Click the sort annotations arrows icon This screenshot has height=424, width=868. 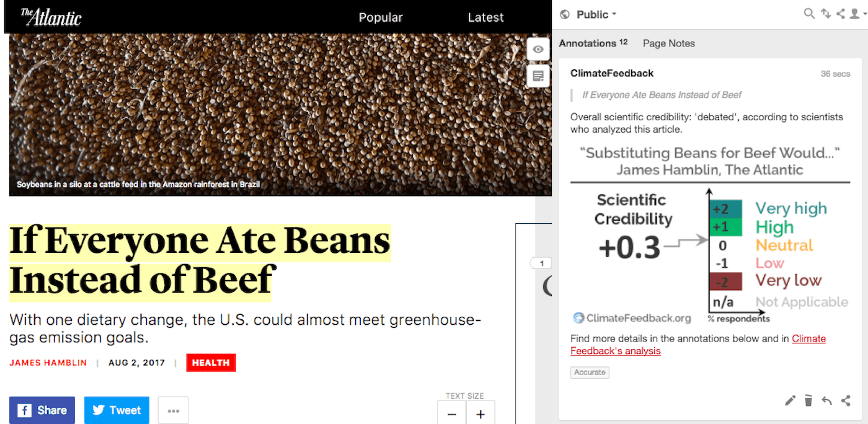tap(825, 14)
